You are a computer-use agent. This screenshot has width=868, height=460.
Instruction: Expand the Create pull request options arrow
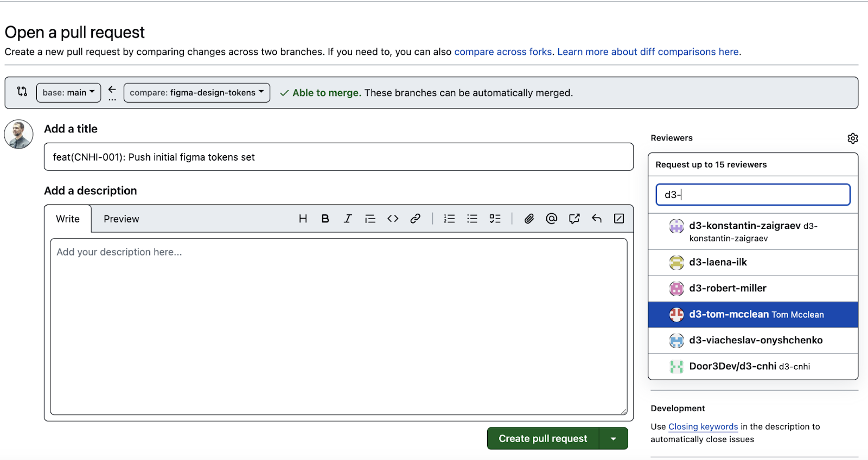tap(614, 439)
